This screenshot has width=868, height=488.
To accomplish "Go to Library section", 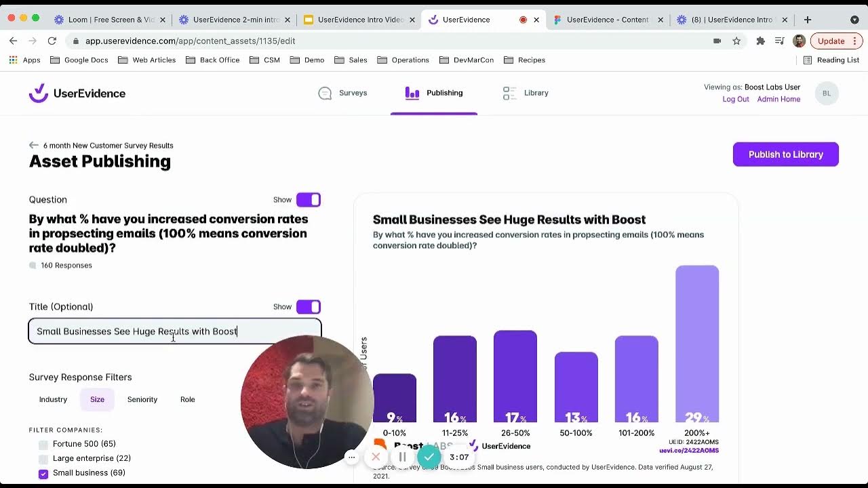I will point(526,93).
